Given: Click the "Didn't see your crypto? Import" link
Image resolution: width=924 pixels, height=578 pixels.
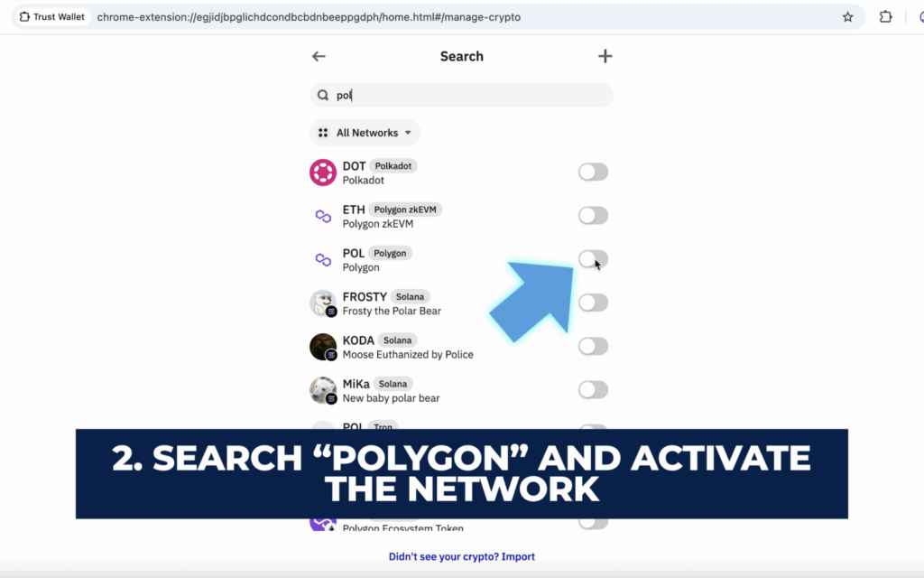Looking at the screenshot, I should pos(461,556).
